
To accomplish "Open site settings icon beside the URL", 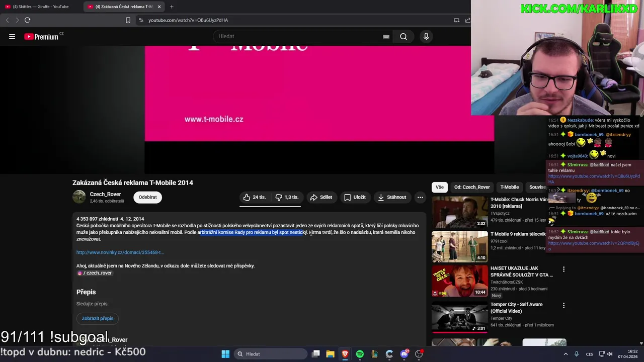I will coord(141,20).
